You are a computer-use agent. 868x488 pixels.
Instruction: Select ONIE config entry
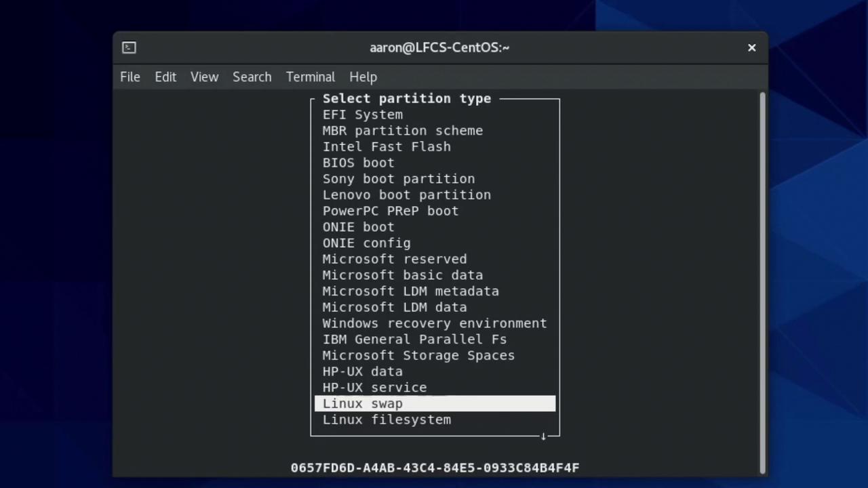click(366, 243)
